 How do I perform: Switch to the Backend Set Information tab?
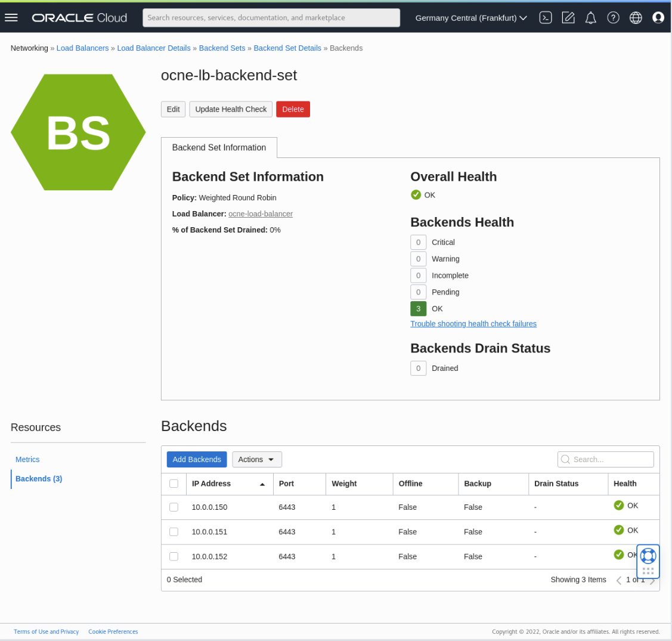[x=219, y=147]
